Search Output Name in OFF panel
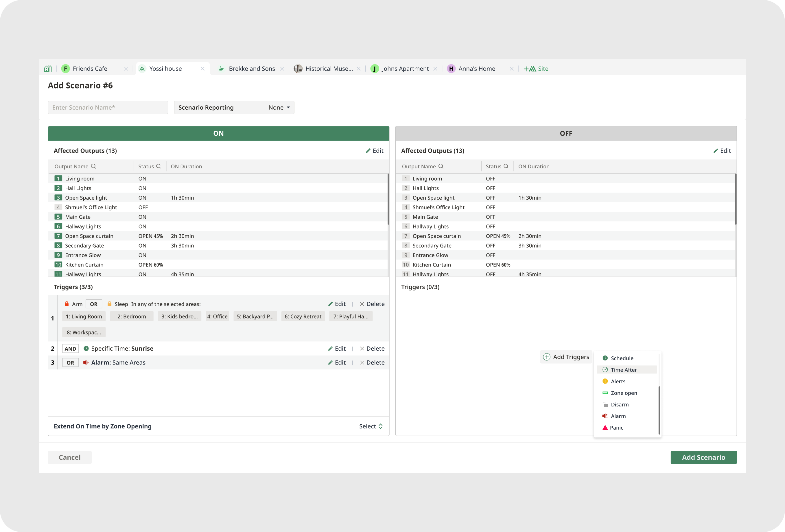The image size is (785, 532). pyautogui.click(x=441, y=166)
